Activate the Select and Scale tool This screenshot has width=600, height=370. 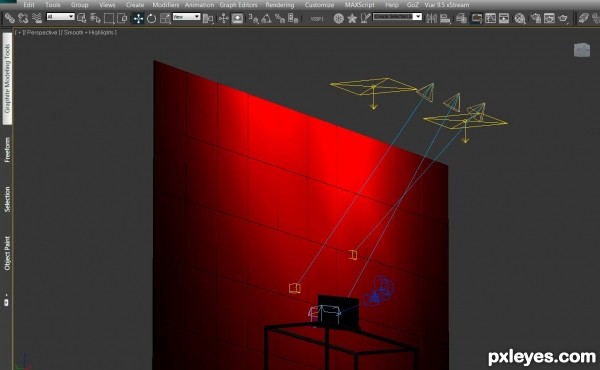pos(165,18)
